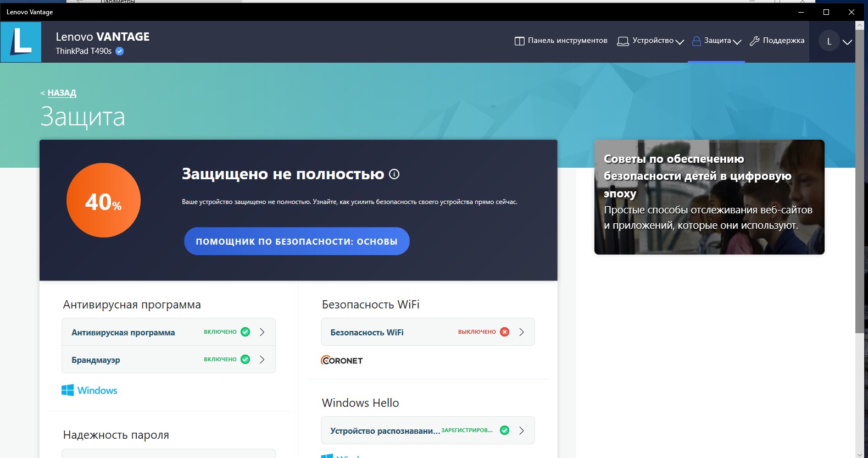
Task: Expand the Защита dropdown chevron
Action: (x=737, y=42)
